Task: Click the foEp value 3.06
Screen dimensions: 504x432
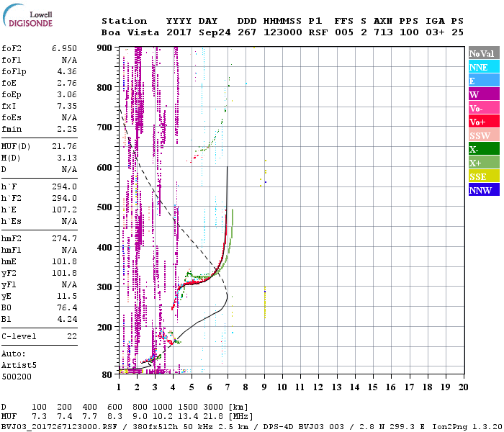Action: 67,94
